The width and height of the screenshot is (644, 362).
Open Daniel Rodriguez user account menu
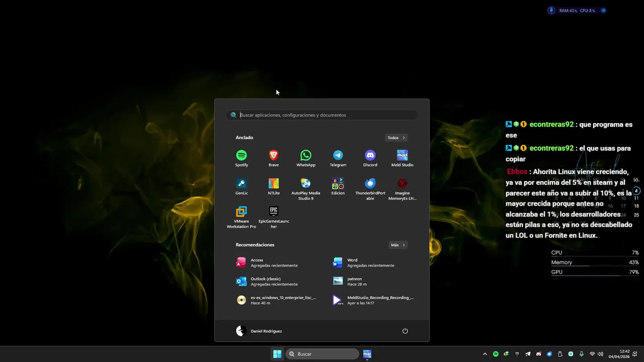pyautogui.click(x=259, y=331)
